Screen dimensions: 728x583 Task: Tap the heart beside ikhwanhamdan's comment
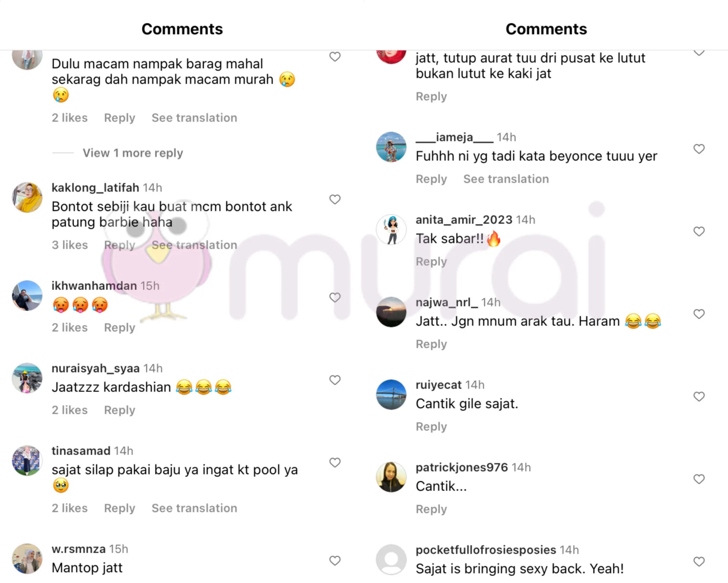click(335, 297)
